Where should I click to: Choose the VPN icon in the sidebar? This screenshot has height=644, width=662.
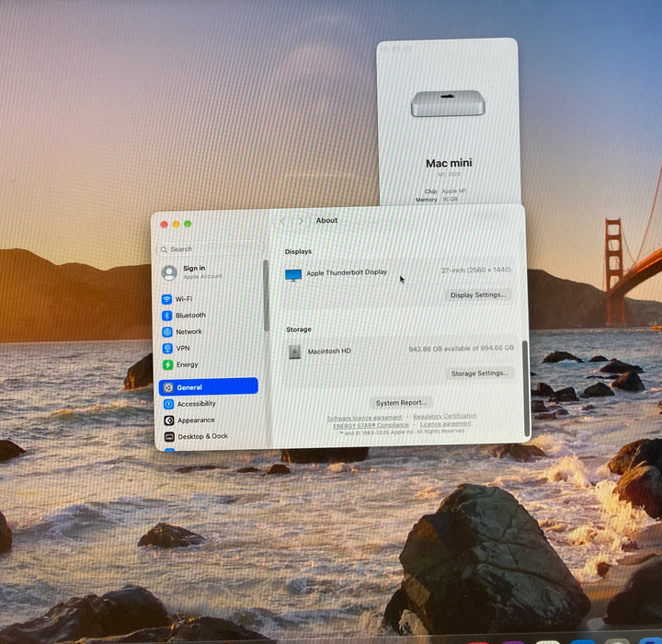pyautogui.click(x=167, y=348)
